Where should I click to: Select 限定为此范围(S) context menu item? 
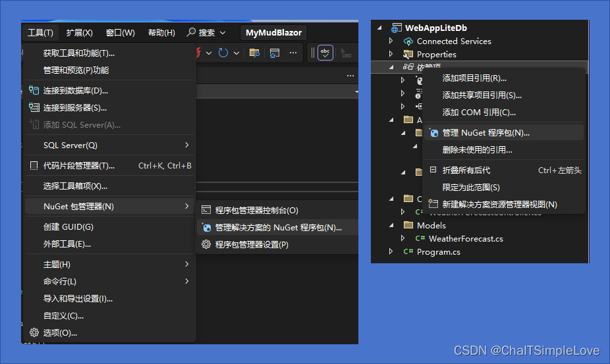pos(504,187)
